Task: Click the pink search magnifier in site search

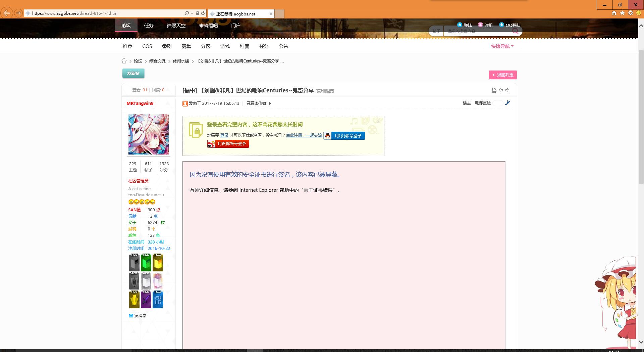Action: point(516,31)
